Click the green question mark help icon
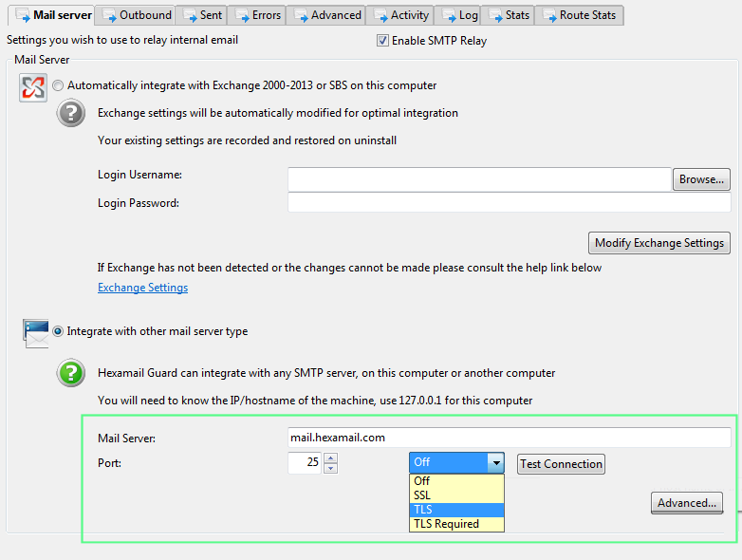Screen dimensions: 742x560 (x=71, y=373)
